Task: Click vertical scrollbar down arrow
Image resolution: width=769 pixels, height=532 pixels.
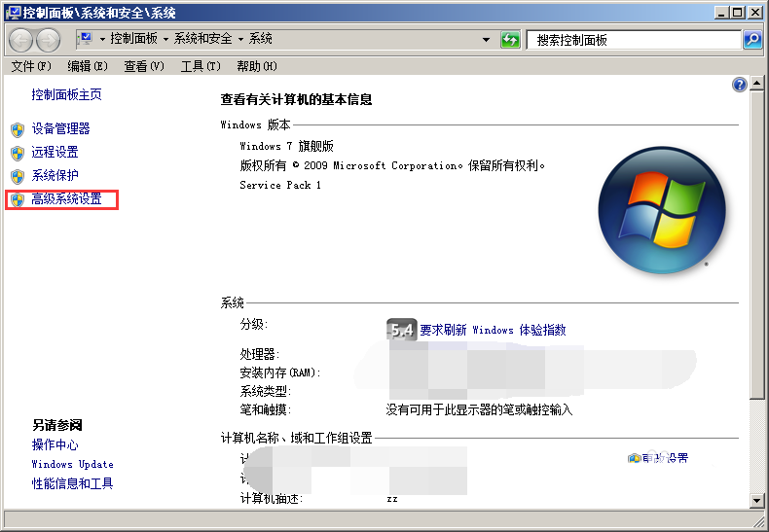Action: 756,501
